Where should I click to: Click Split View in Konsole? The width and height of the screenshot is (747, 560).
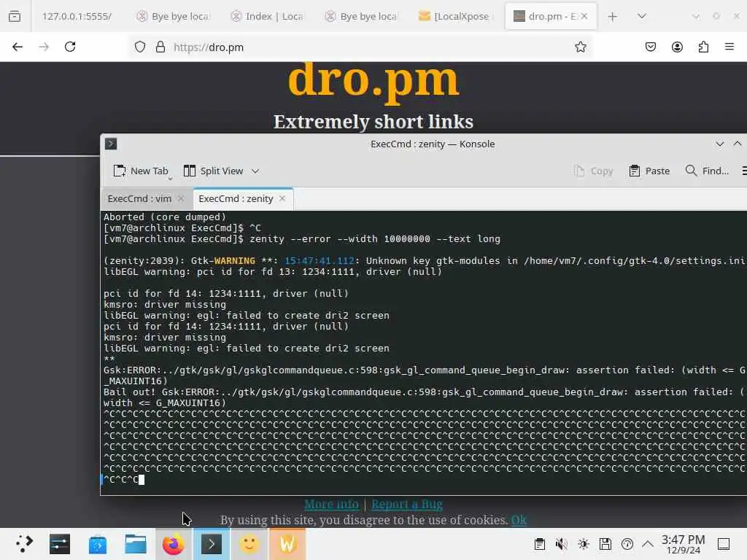point(214,171)
